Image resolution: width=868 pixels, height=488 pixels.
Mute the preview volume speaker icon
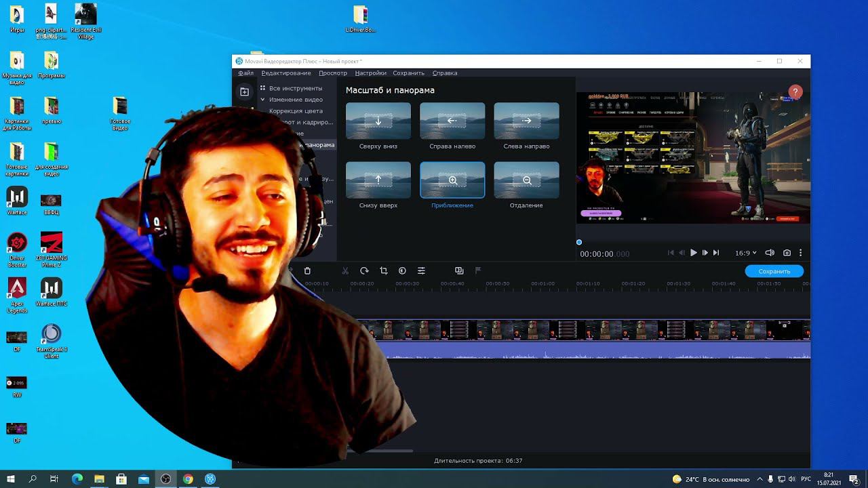click(770, 253)
